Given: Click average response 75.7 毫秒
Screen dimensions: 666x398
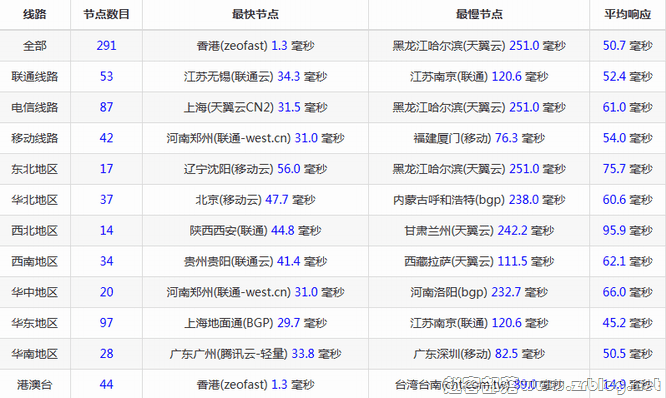Looking at the screenshot, I should [x=627, y=169].
